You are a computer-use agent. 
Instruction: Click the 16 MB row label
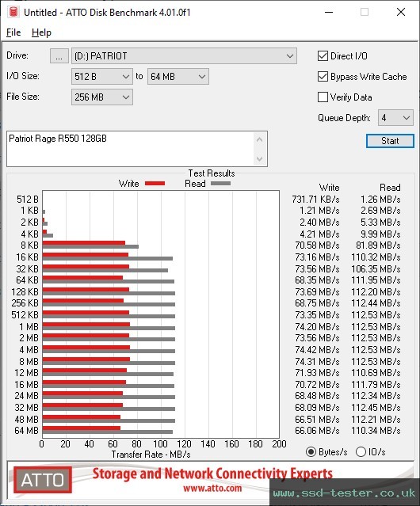26,385
